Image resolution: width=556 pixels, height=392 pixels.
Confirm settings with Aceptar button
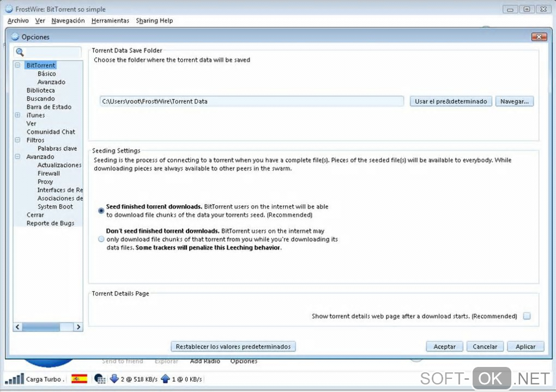point(444,346)
